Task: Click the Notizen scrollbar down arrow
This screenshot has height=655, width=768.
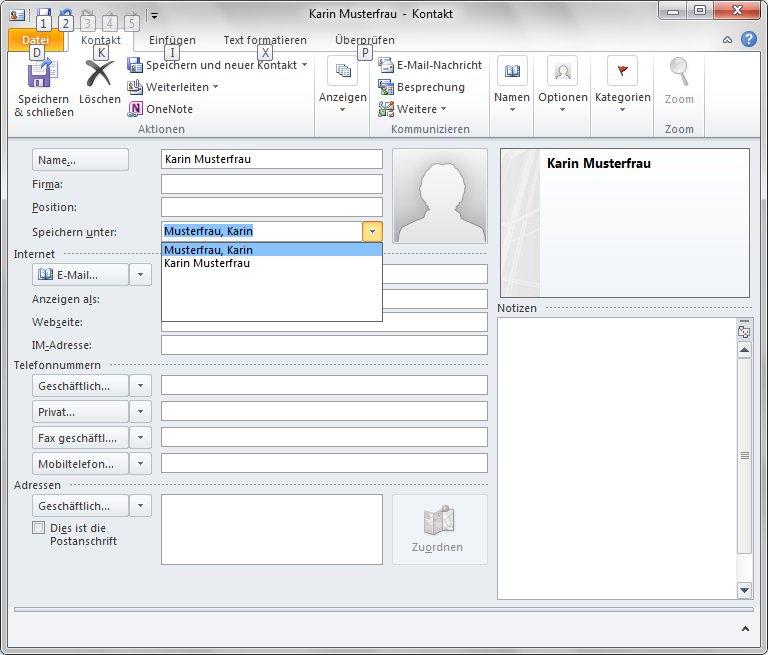Action: 743,590
